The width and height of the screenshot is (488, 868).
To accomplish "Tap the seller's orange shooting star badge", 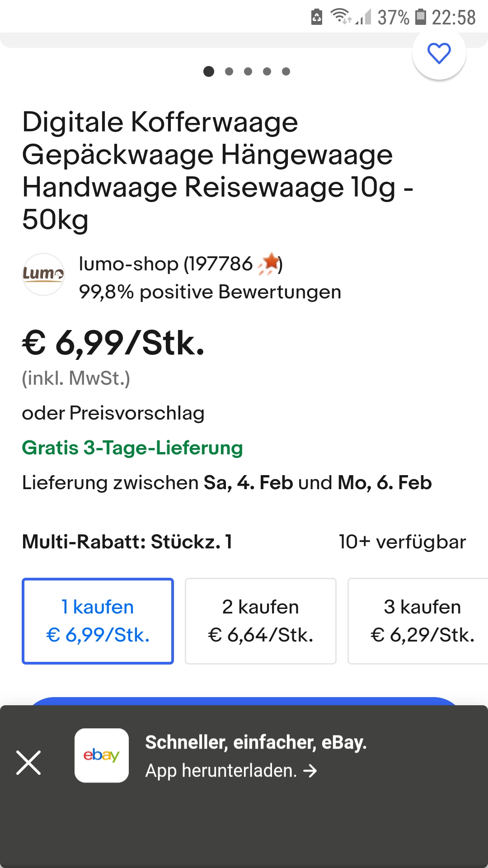I will pyautogui.click(x=269, y=263).
